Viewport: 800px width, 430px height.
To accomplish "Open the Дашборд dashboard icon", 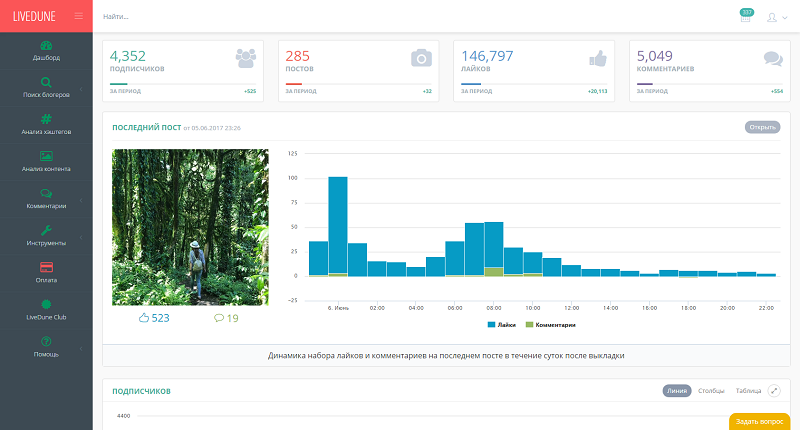I will point(46,46).
